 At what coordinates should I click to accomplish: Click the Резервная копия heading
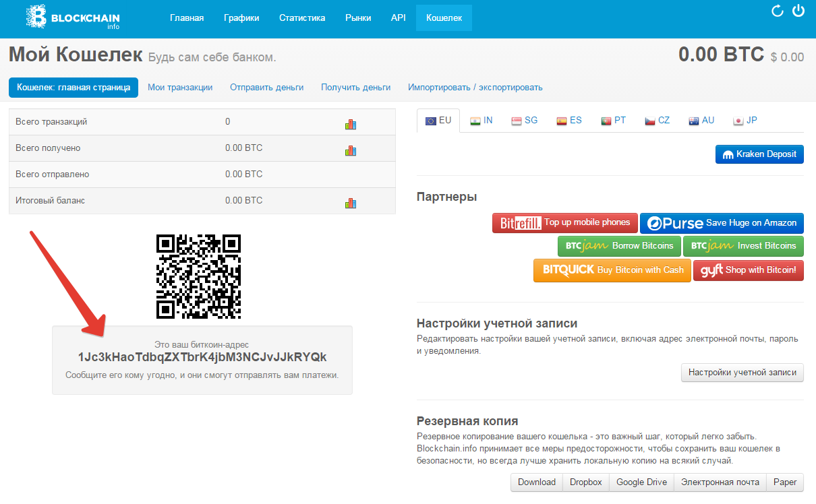click(467, 421)
